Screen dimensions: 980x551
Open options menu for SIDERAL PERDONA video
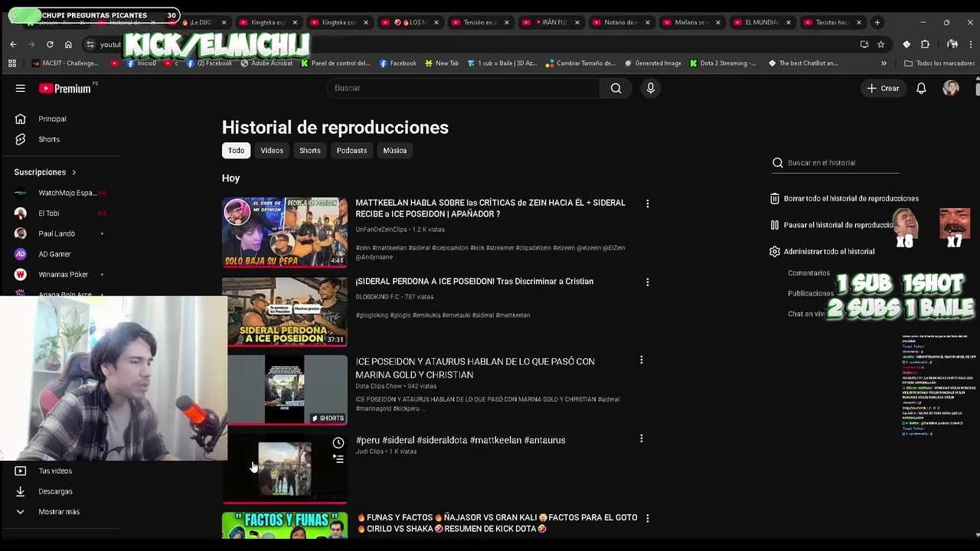click(648, 282)
